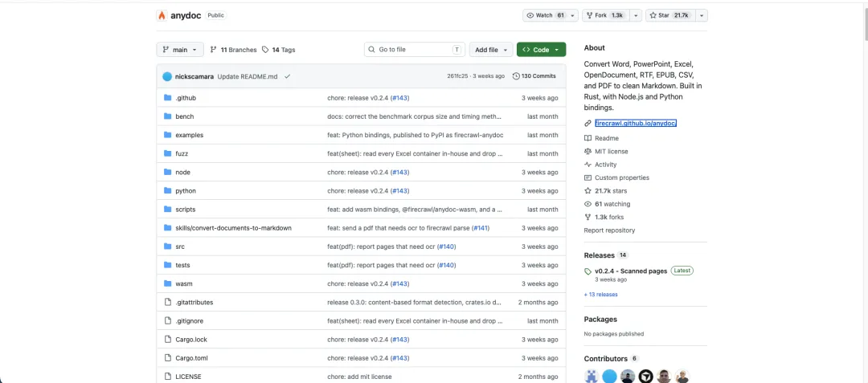Click the first contributor avatar
868x383 pixels.
tap(592, 377)
